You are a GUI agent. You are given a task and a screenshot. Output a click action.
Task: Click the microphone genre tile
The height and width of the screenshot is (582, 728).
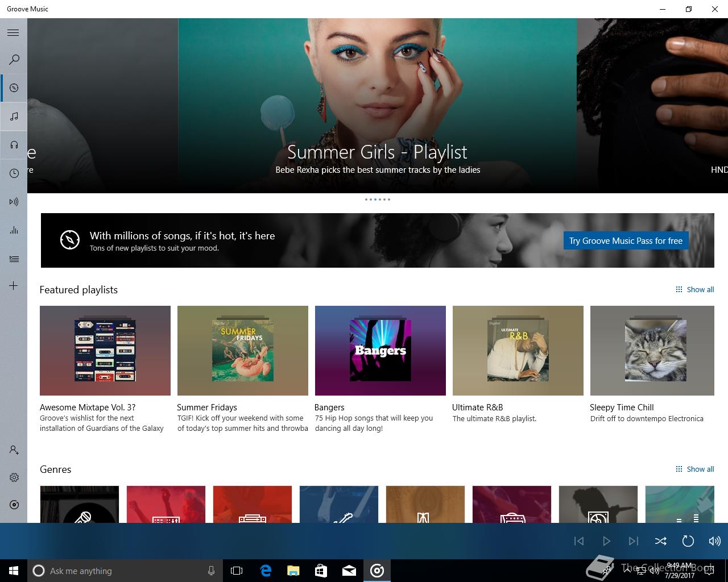pos(80,504)
